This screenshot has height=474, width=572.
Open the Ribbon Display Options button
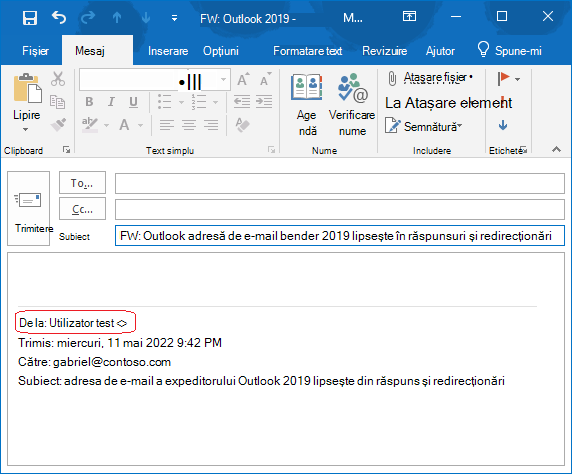409,16
